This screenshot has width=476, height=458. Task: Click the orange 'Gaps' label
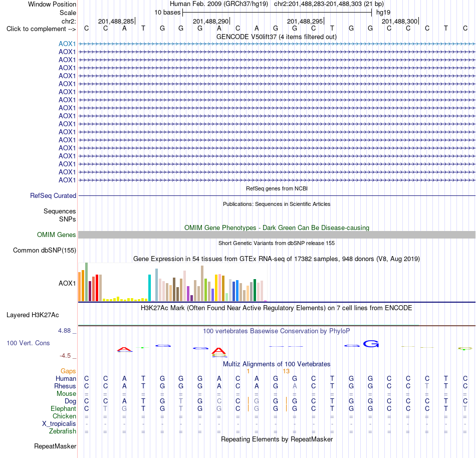pyautogui.click(x=68, y=371)
